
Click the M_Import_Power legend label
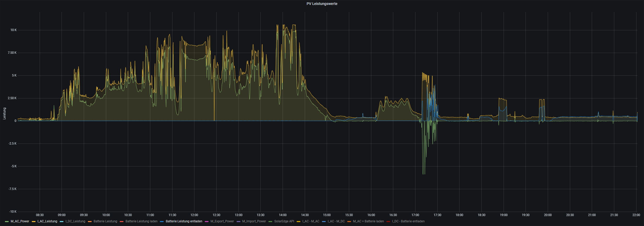[x=254, y=221]
